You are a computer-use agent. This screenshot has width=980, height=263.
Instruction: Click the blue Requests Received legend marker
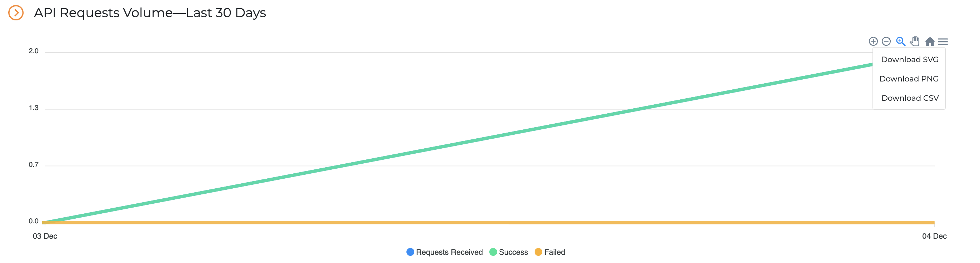410,252
